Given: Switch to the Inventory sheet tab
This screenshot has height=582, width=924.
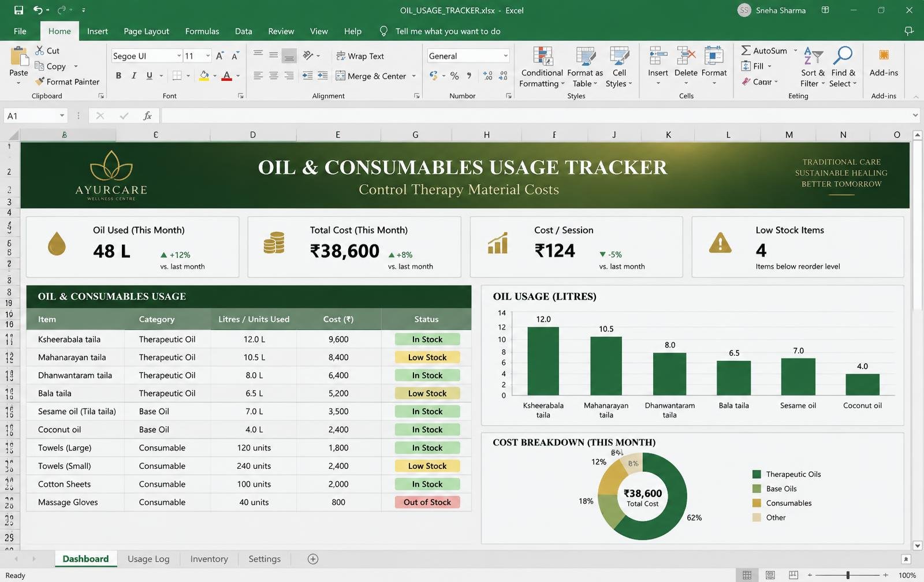Looking at the screenshot, I should (209, 559).
